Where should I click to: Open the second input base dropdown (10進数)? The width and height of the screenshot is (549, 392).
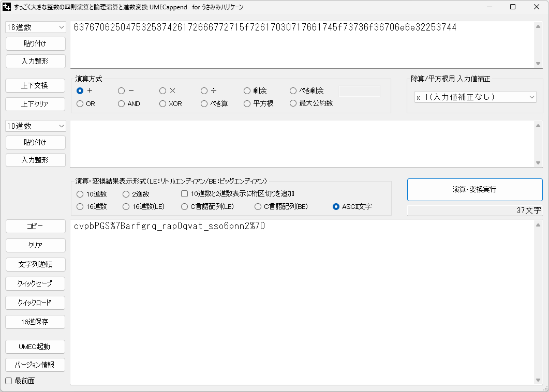point(36,126)
